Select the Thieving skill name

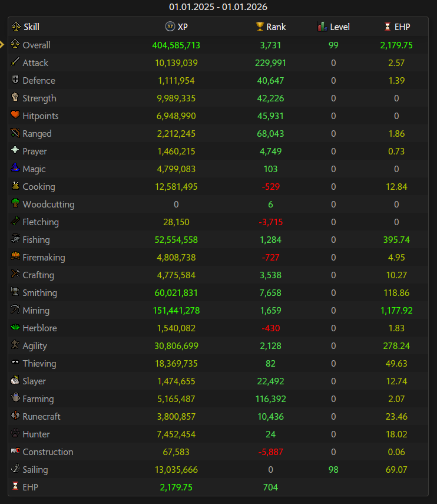point(39,364)
